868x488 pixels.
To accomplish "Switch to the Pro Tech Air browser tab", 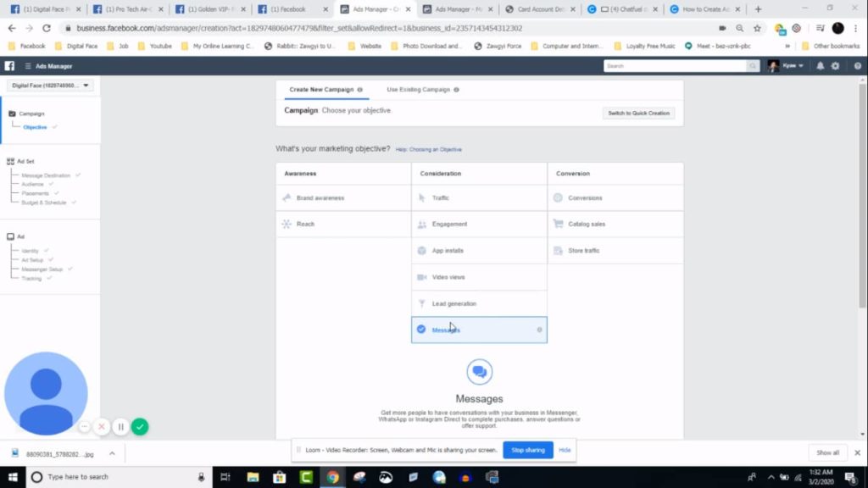I will click(127, 9).
